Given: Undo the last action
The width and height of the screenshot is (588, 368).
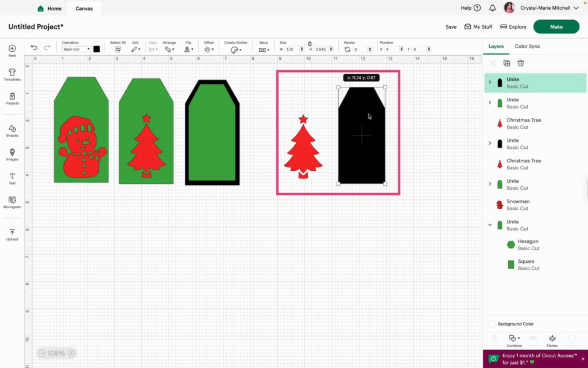Looking at the screenshot, I should pos(34,47).
